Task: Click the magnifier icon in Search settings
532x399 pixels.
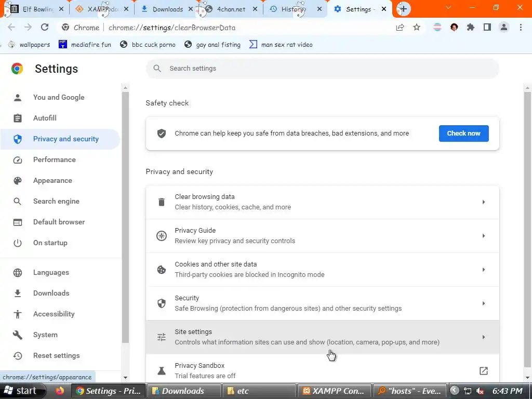Action: point(157,69)
